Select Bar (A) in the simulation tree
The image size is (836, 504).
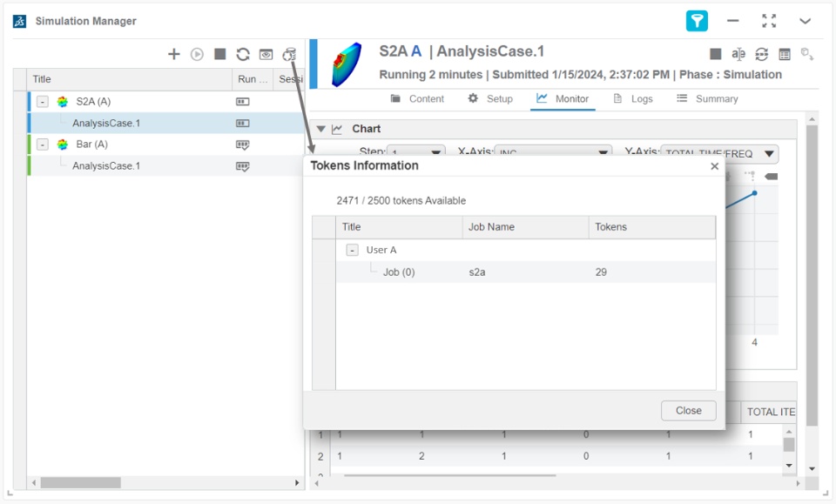(x=91, y=144)
